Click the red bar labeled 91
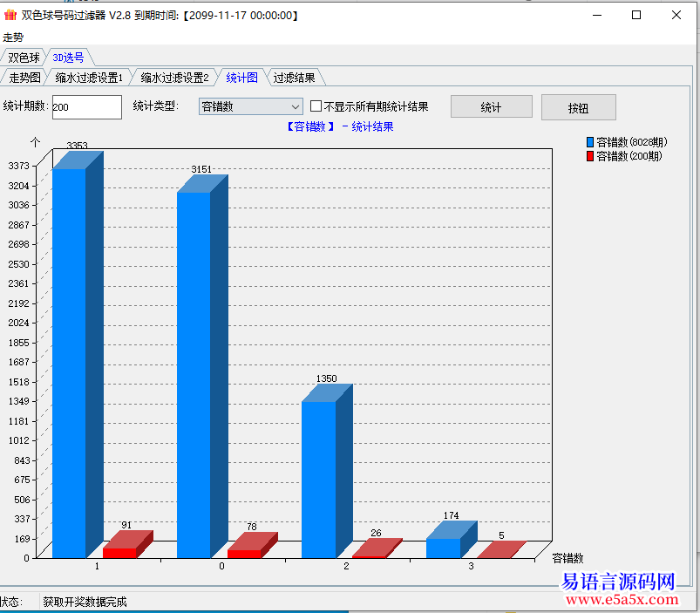The width and height of the screenshot is (700, 613). 119,551
